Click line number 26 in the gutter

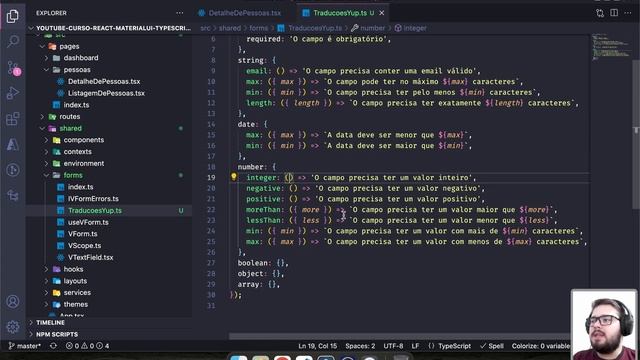pyautogui.click(x=211, y=252)
